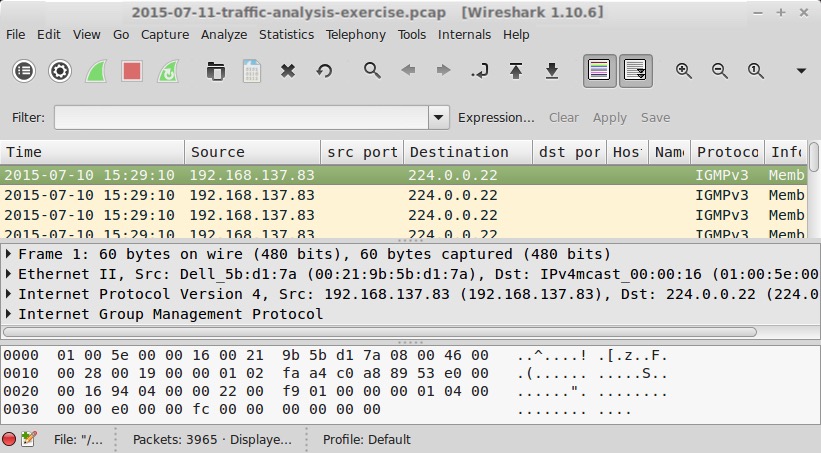Open the Internals menu
The width and height of the screenshot is (821, 453).
[x=464, y=35]
